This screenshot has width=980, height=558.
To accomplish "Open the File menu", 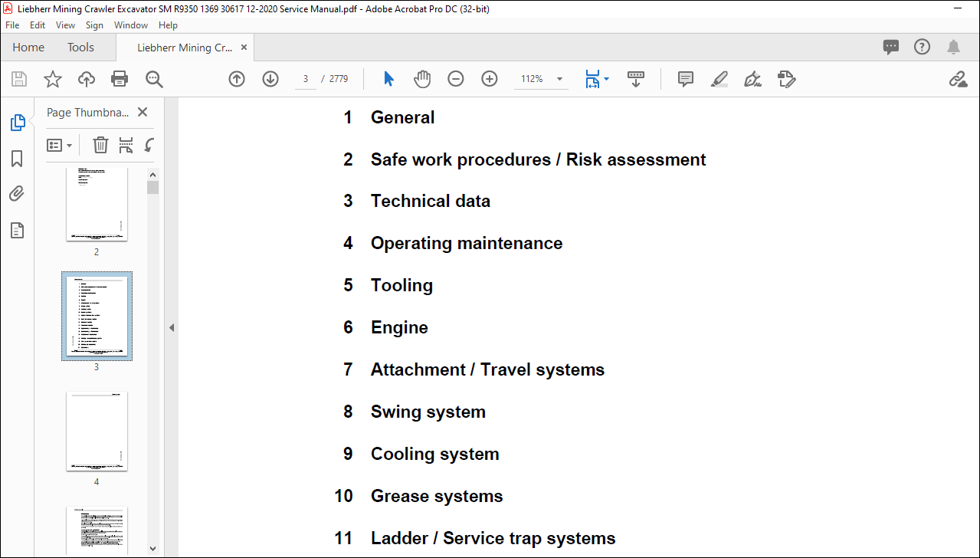I will coord(12,25).
